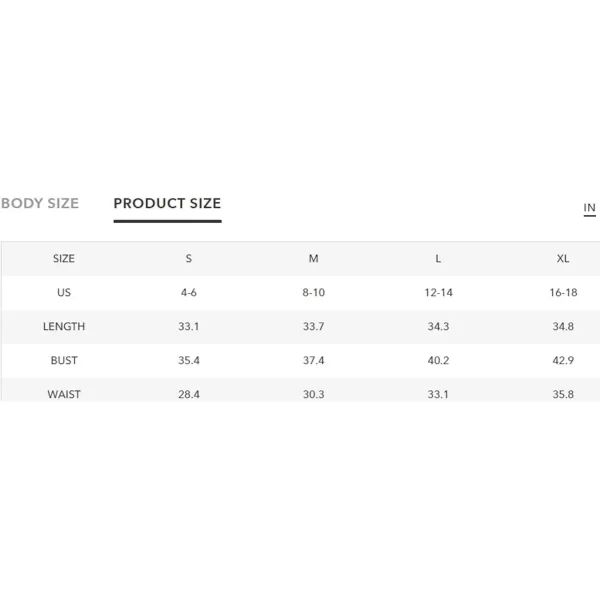Click the LENGTH row label
600x600 pixels.
[64, 326]
